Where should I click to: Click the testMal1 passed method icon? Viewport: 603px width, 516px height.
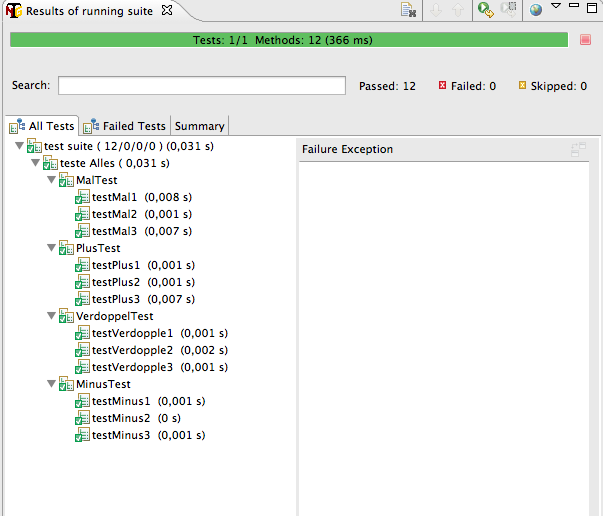[82, 197]
